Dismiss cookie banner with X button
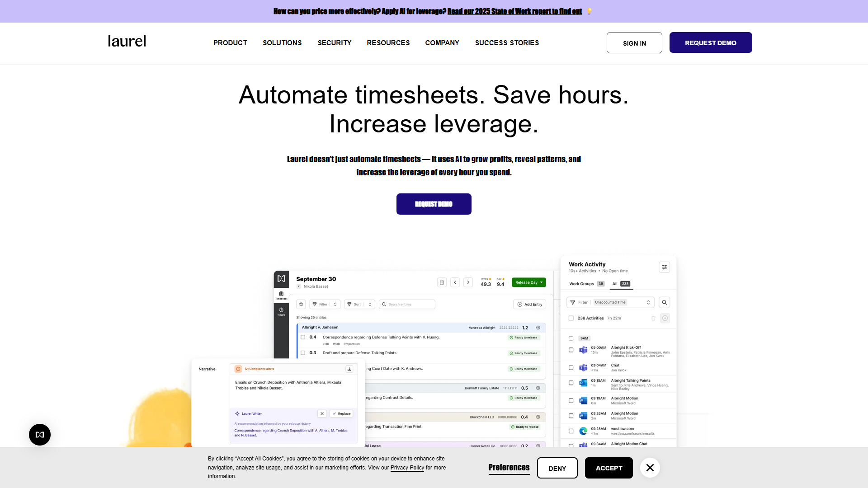 (650, 468)
